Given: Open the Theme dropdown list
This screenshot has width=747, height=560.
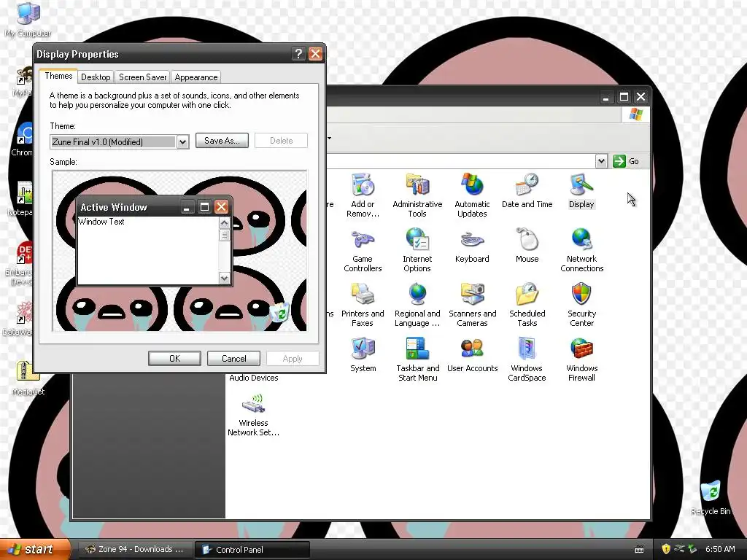Looking at the screenshot, I should (x=182, y=142).
